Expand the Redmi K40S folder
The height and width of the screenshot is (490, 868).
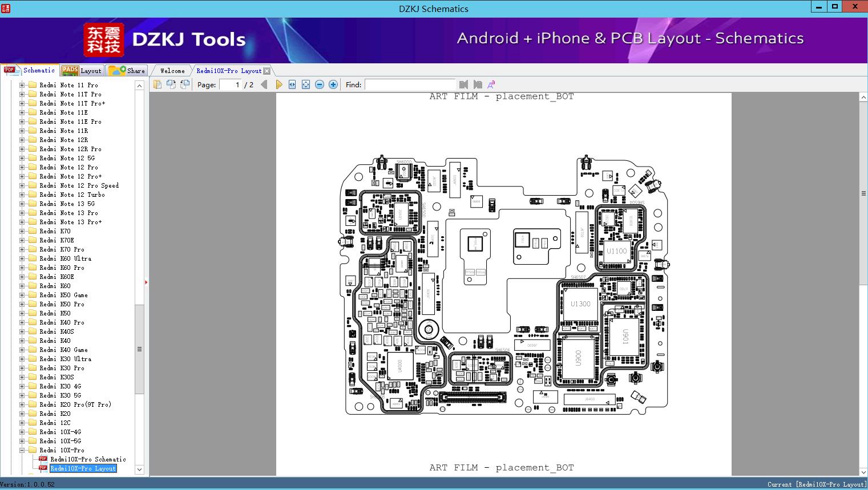tap(22, 331)
